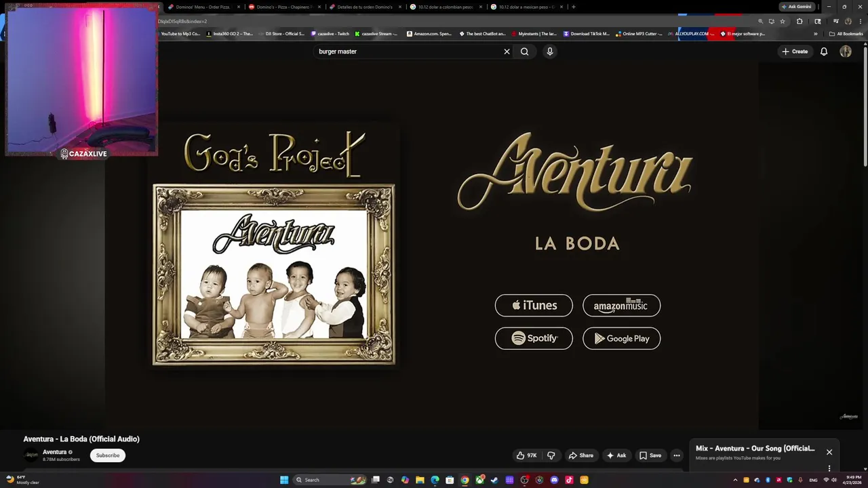This screenshot has width=868, height=488.
Task: Open the Online MP3 Cutter bookmark
Action: 639,34
